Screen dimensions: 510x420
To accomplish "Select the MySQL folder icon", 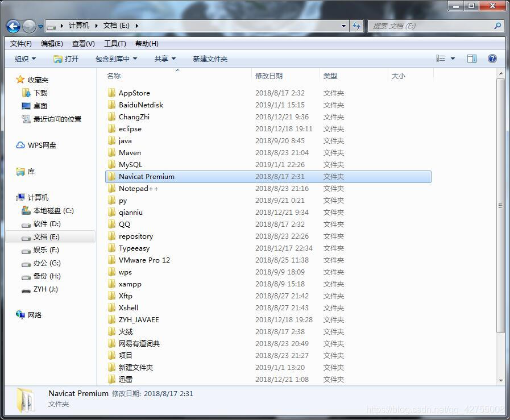I will (111, 164).
